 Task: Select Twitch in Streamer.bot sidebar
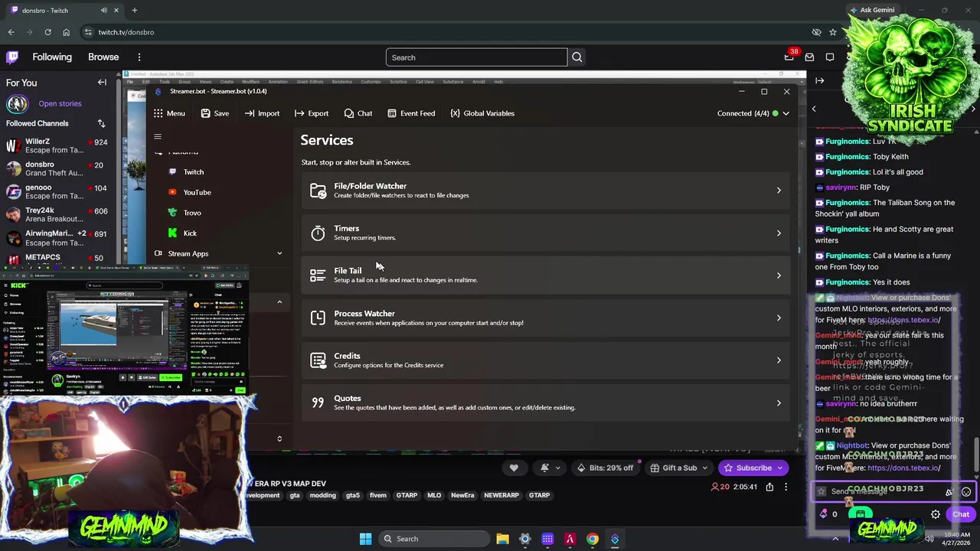[193, 172]
